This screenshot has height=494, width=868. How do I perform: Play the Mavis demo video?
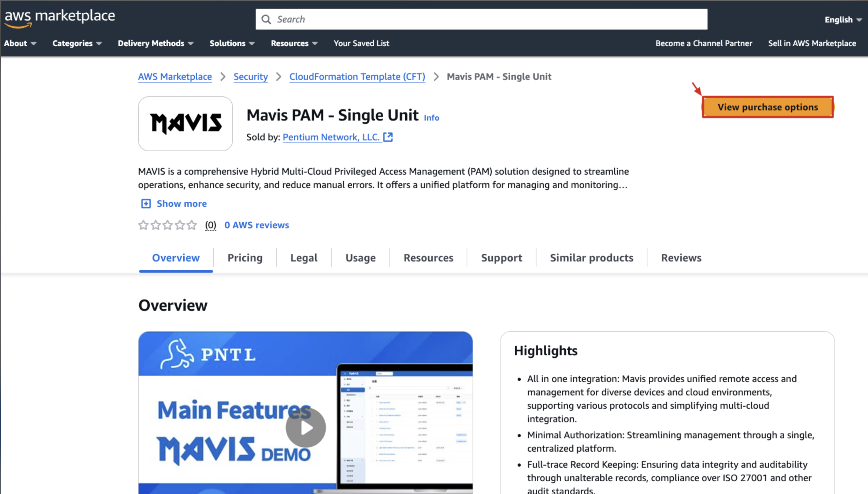coord(306,428)
